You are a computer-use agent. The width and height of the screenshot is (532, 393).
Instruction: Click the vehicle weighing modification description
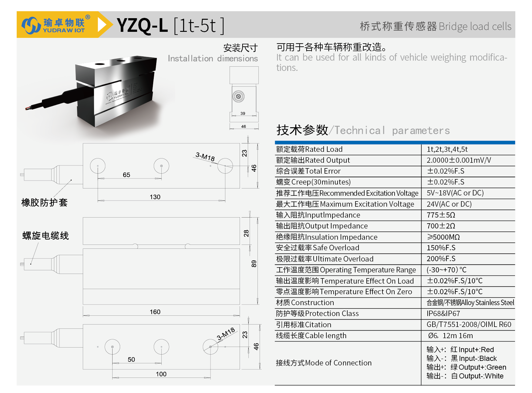coord(392,62)
